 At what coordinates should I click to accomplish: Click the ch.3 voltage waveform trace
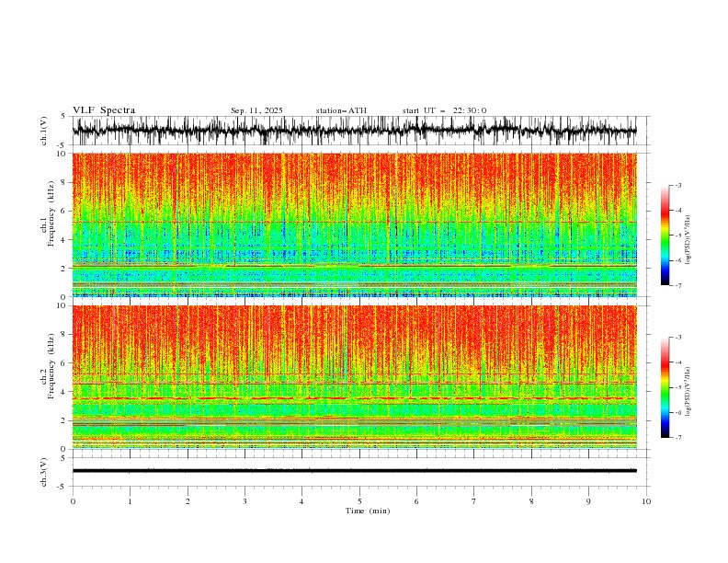(x=355, y=471)
